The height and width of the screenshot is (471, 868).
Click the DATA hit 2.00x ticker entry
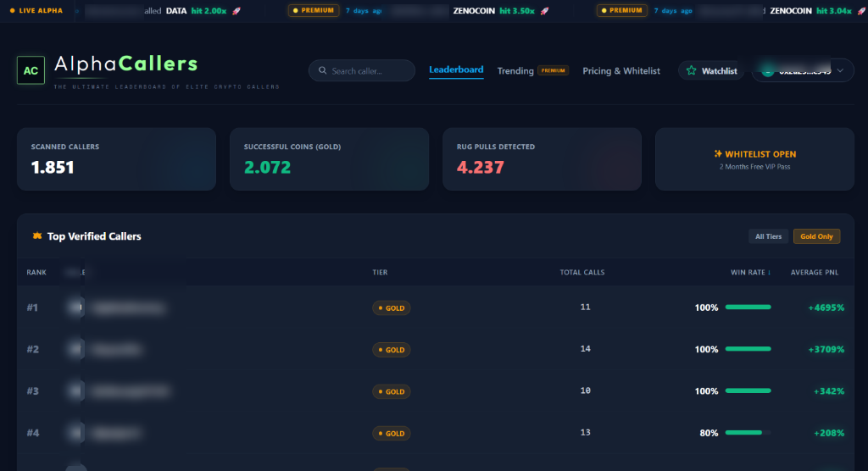click(196, 10)
